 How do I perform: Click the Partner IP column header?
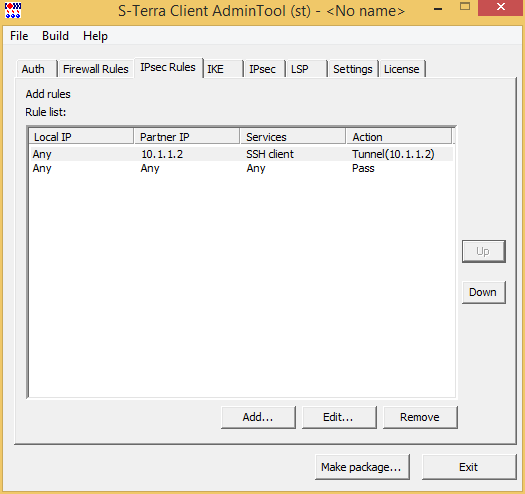point(187,137)
